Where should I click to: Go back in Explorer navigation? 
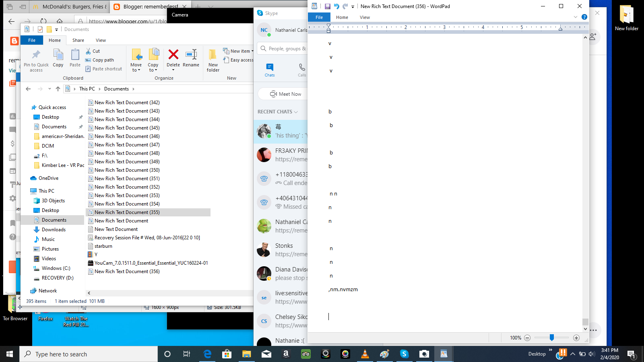(x=28, y=89)
